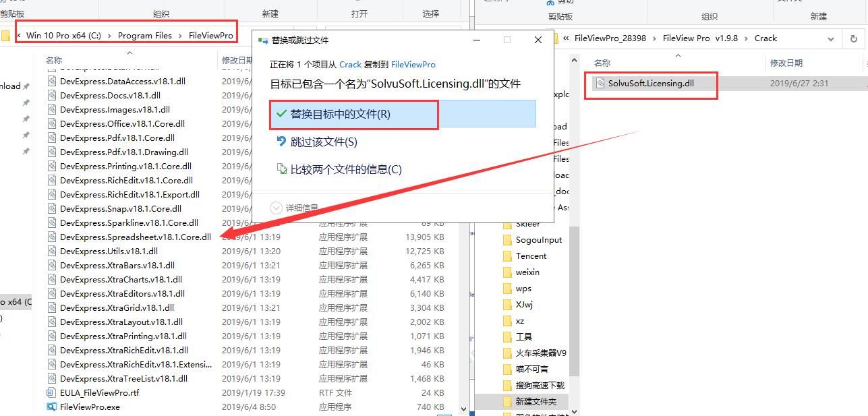Viewport: 868px width, 416px height.
Task: Open the Crack source link in dialog
Action: click(350, 65)
